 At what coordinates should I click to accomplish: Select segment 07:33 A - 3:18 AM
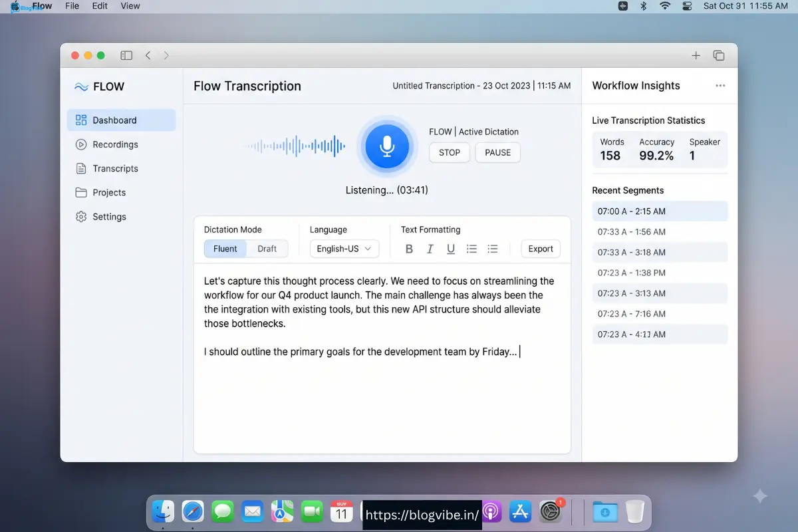pyautogui.click(x=660, y=253)
